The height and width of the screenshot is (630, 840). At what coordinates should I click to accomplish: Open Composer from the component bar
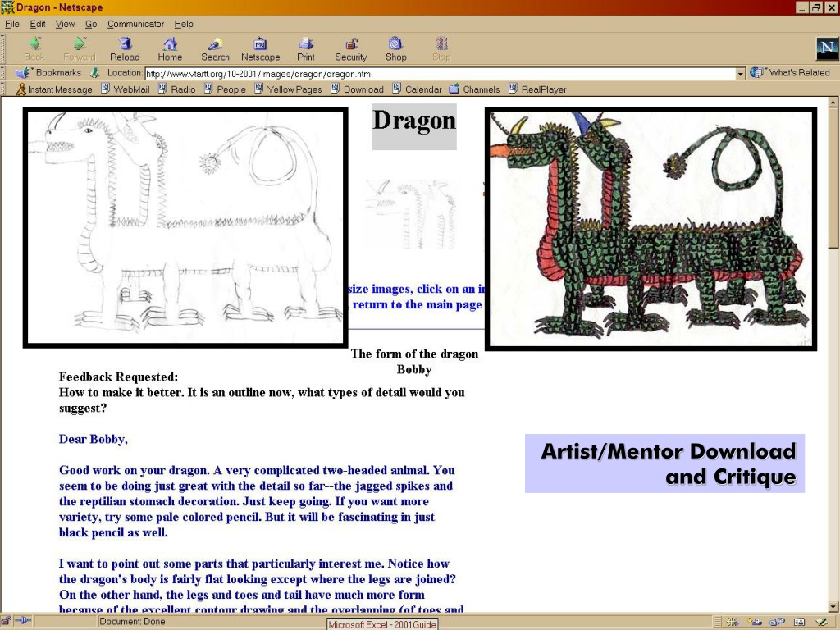click(x=821, y=622)
